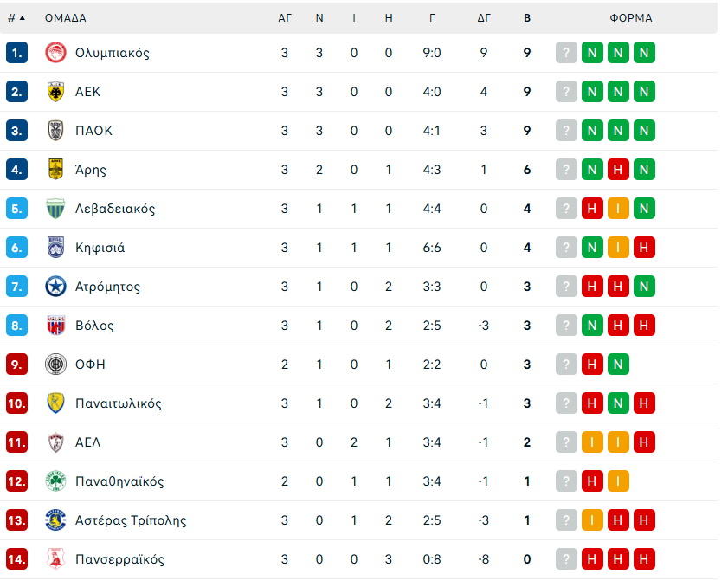Click the Παναθηναϊκός green clover logo
Screen dimensions: 728x581
point(55,481)
